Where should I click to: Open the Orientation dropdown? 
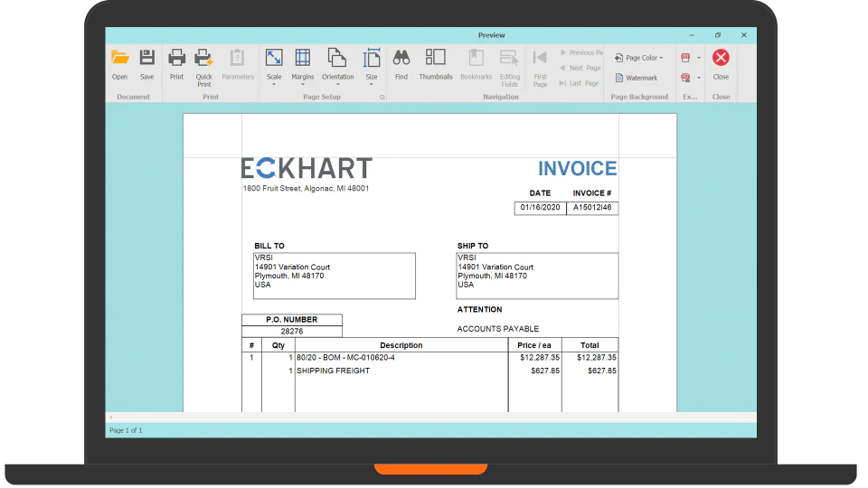coord(337,67)
